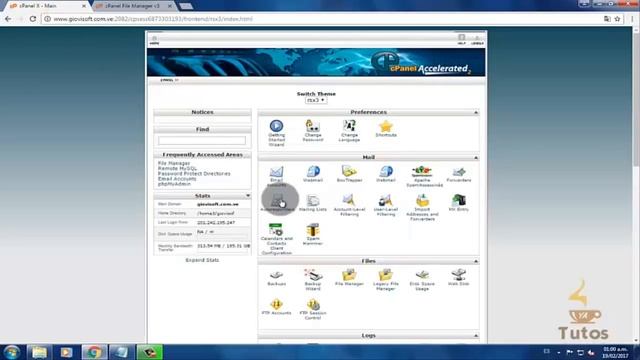This screenshot has width=640, height=360.
Task: Open File Explorer from the taskbar
Action: pos(40,352)
